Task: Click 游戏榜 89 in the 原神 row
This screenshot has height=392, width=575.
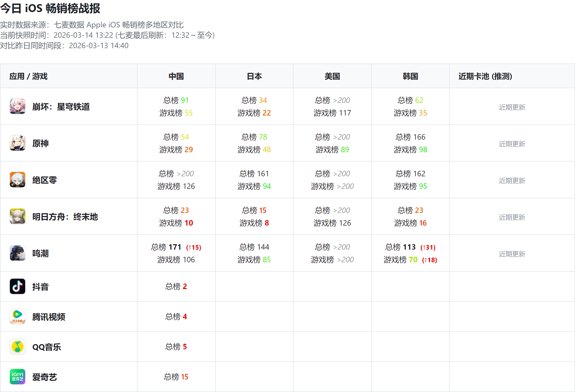Action: coord(332,149)
